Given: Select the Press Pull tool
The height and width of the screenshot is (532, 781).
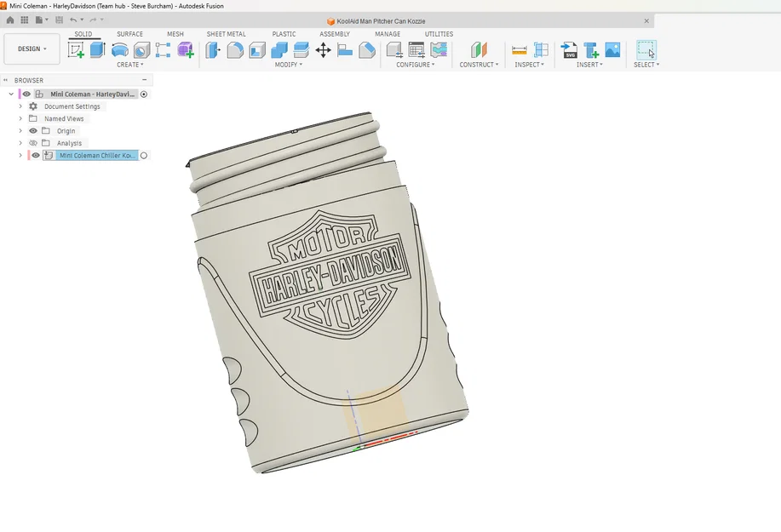Looking at the screenshot, I should (213, 49).
